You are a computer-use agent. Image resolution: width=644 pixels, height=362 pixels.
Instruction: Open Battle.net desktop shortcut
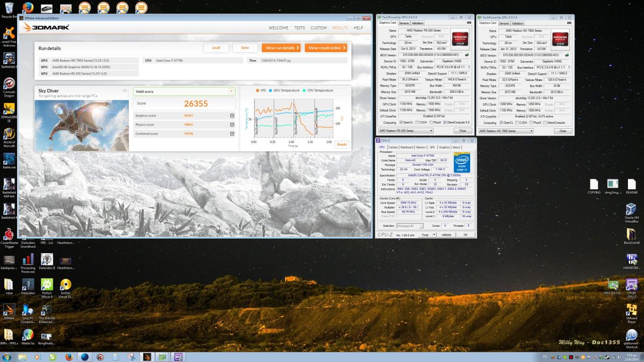(x=9, y=161)
